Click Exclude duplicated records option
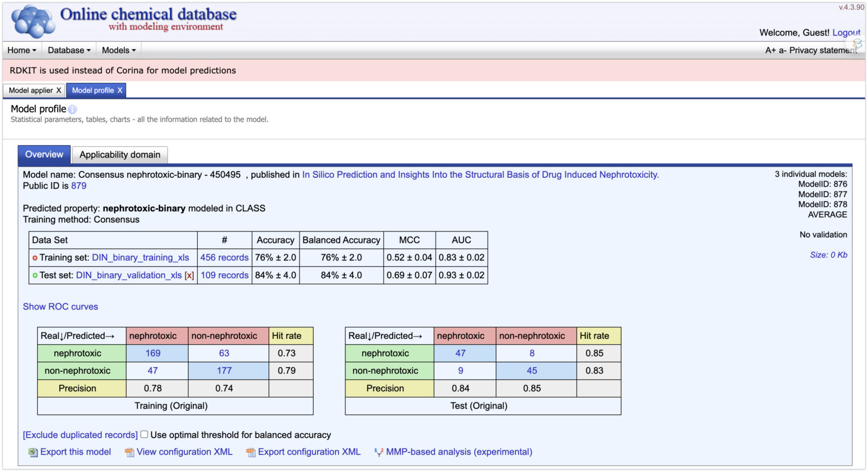 (x=79, y=435)
